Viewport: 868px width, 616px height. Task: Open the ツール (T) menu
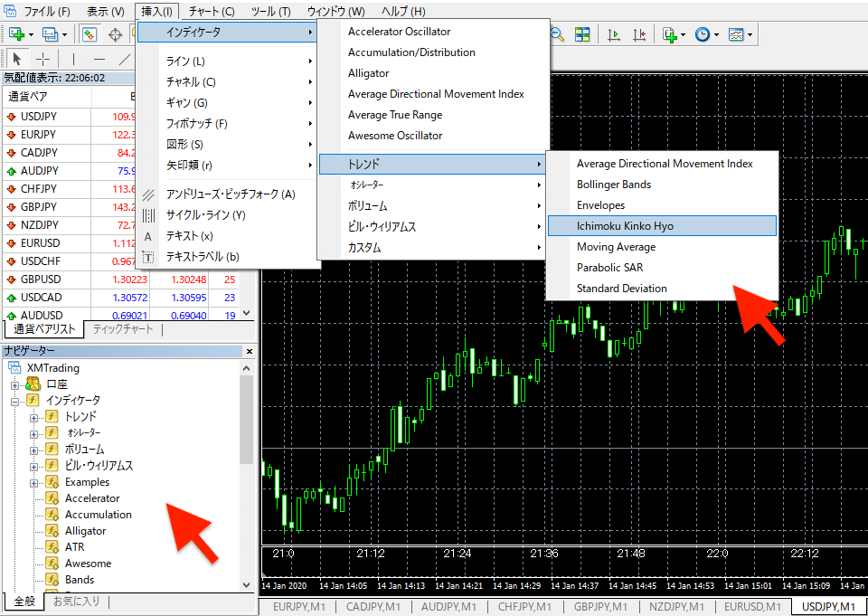tap(270, 11)
